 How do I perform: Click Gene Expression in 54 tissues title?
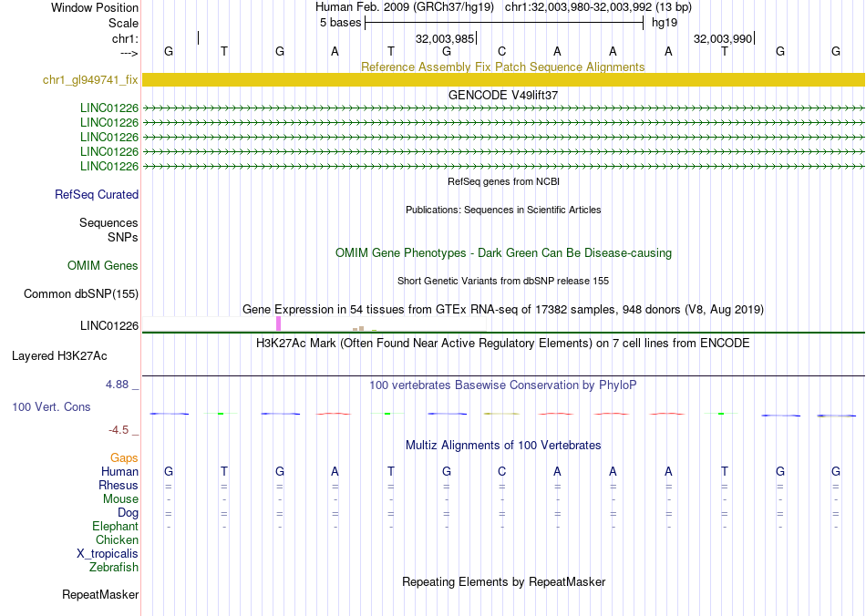(x=503, y=309)
